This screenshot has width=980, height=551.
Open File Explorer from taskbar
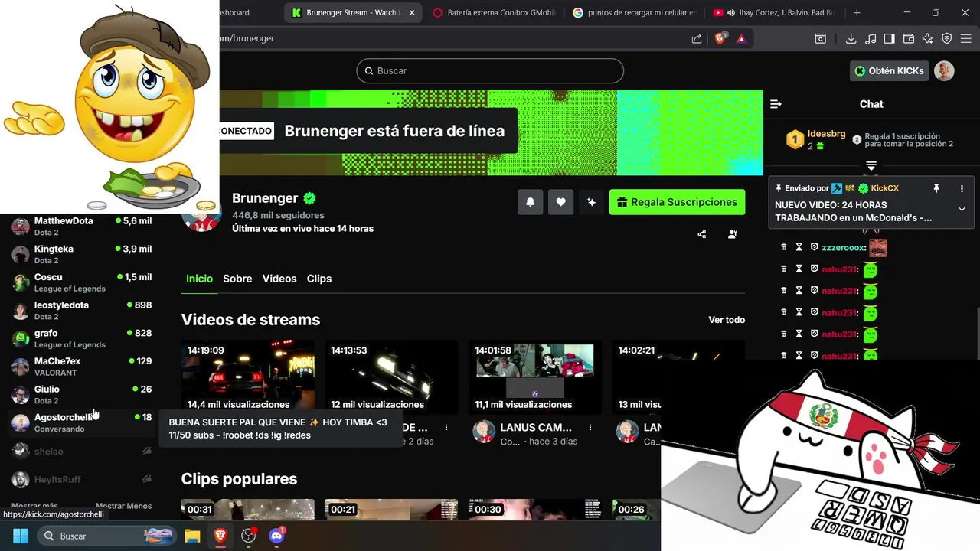(x=192, y=536)
